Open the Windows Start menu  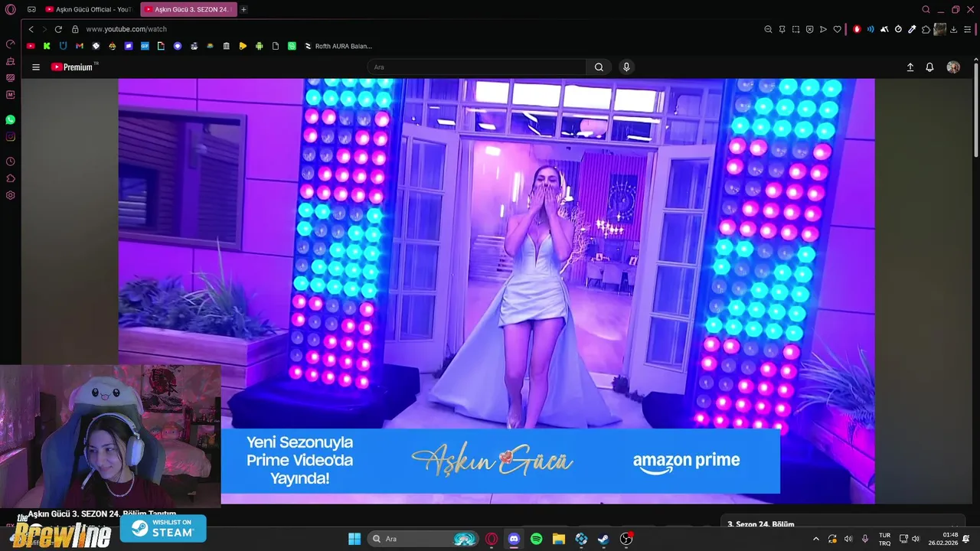point(354,539)
